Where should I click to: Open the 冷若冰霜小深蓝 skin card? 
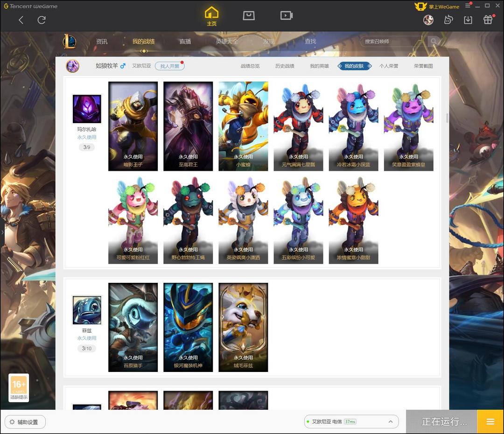(x=354, y=126)
